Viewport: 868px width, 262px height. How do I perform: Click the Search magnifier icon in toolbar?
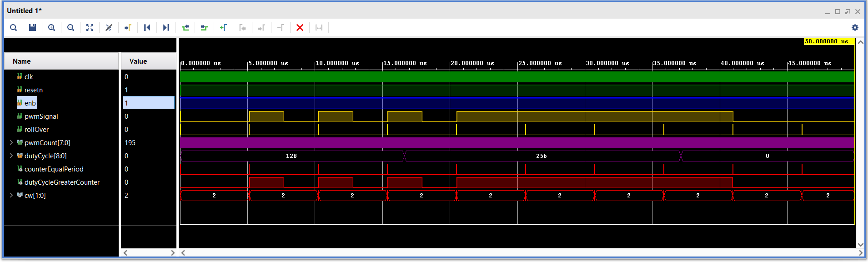click(14, 28)
